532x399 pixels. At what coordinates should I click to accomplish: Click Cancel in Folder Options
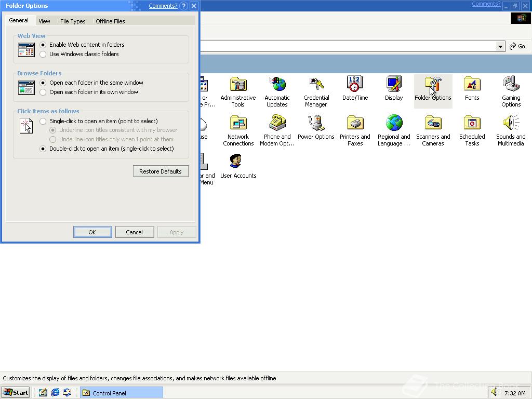click(x=135, y=232)
